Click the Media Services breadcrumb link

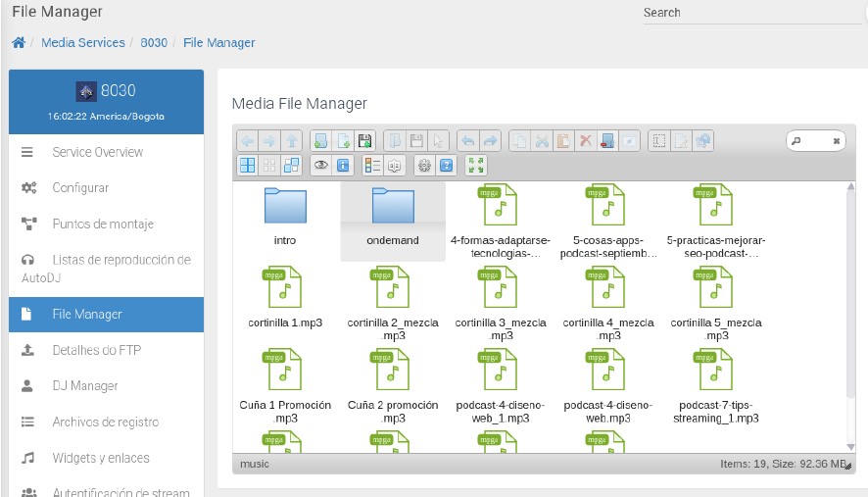tap(83, 43)
